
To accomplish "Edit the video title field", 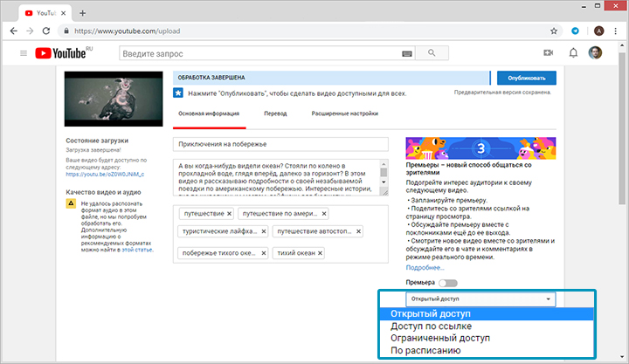I will 280,144.
